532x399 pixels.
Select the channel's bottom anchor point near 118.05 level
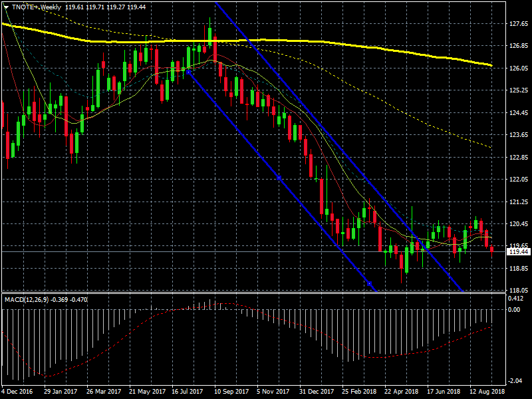coord(369,284)
